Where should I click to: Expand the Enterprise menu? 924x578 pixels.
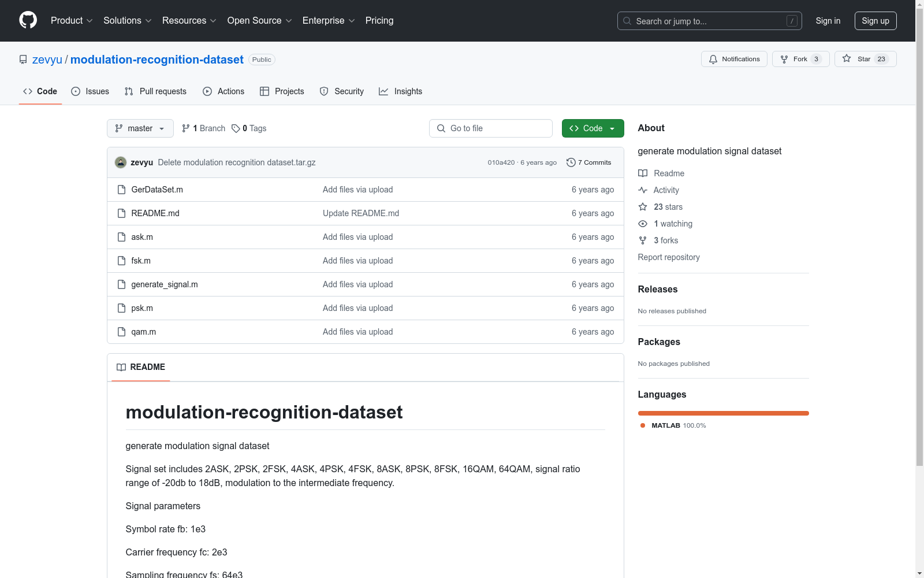click(x=329, y=21)
